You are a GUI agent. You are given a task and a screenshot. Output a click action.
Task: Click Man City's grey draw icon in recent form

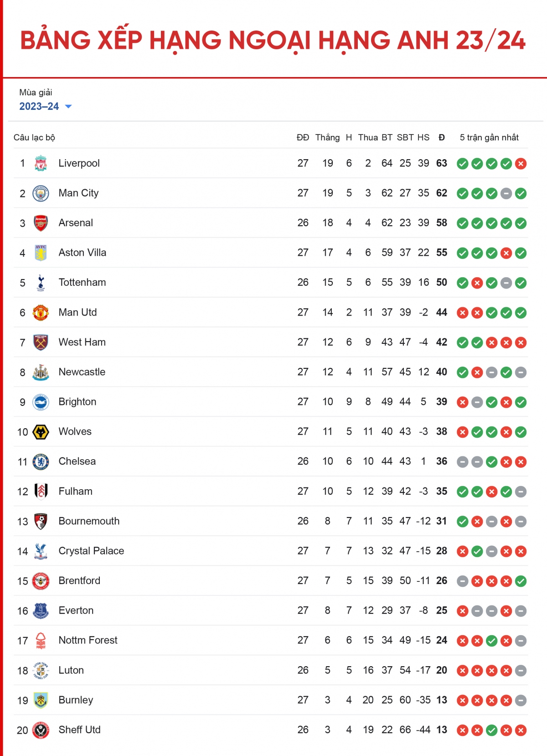tap(506, 194)
